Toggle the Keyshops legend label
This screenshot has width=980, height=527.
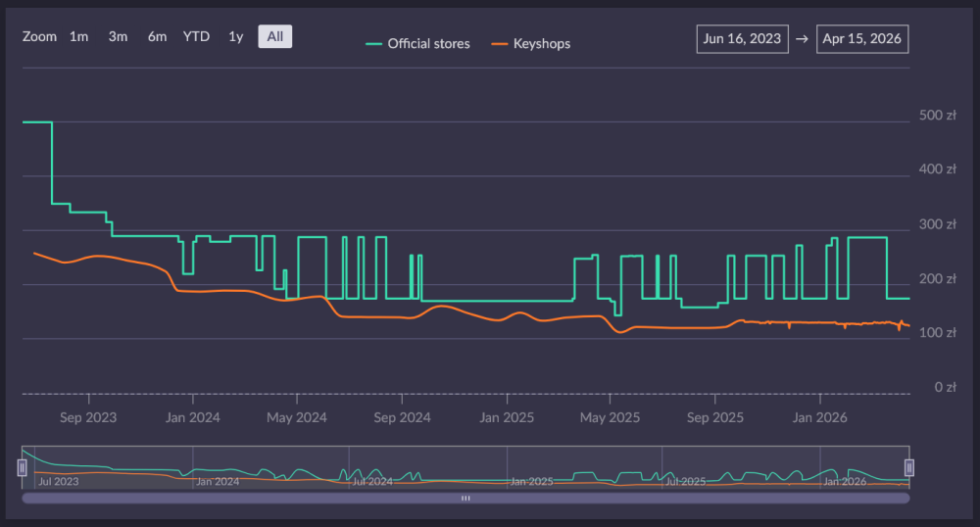pos(541,43)
